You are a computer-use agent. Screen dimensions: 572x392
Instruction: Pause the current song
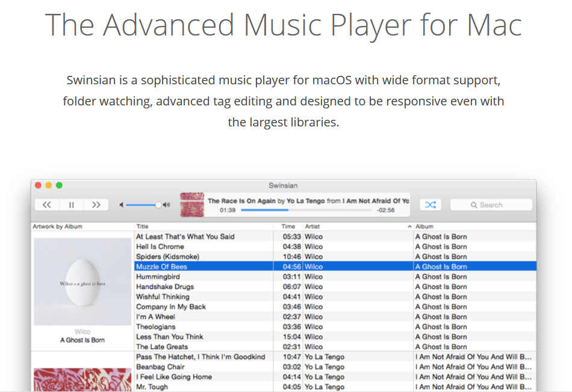click(72, 205)
